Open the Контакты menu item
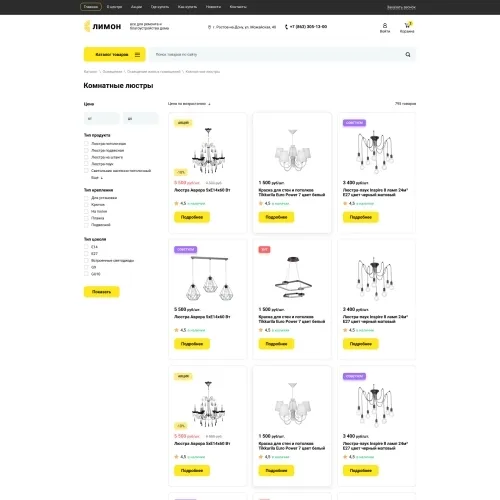 tap(238, 7)
